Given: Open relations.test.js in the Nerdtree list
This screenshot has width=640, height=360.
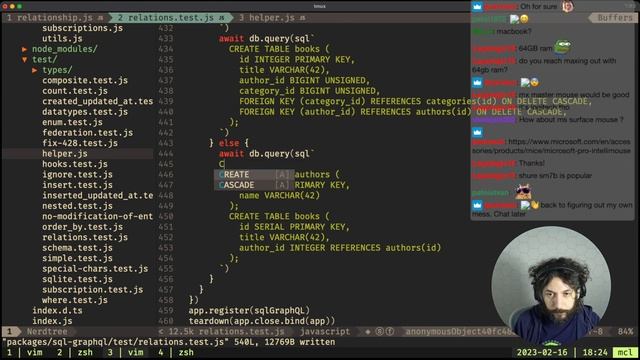Looking at the screenshot, I should coord(85,238).
